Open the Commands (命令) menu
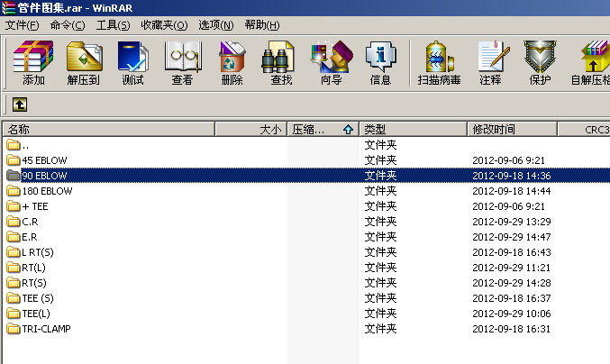This screenshot has width=610, height=364. pos(68,25)
